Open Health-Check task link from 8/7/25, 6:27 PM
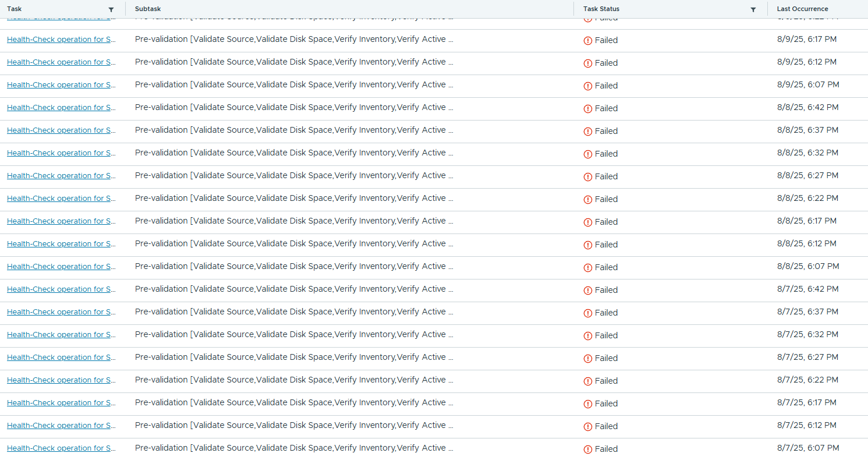Screen dimensions: 868x460 tap(61, 358)
